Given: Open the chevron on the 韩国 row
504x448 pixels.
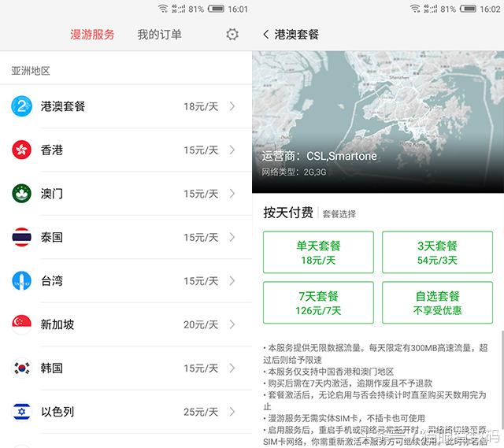Looking at the screenshot, I should pos(232,368).
